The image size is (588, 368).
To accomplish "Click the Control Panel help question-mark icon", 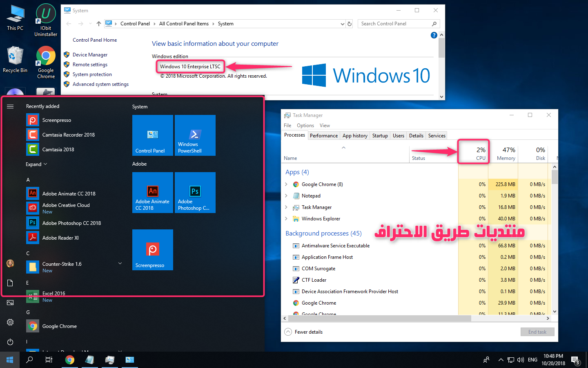I will [x=434, y=36].
